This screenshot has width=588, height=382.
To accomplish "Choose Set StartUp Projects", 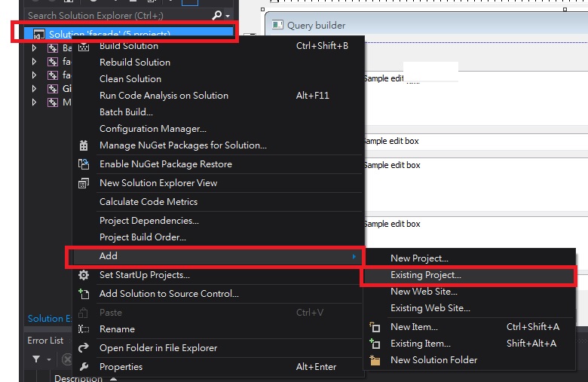I will tap(219, 275).
